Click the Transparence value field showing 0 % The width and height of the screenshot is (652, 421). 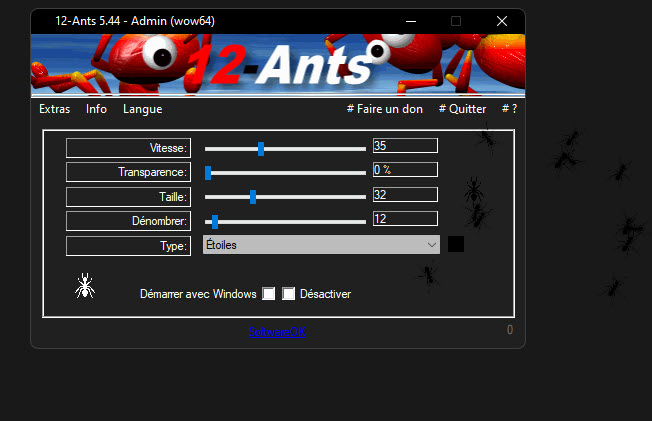pyautogui.click(x=405, y=170)
